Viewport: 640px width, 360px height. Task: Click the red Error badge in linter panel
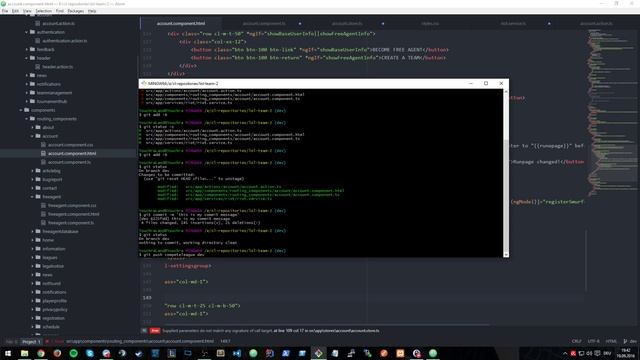point(155,331)
